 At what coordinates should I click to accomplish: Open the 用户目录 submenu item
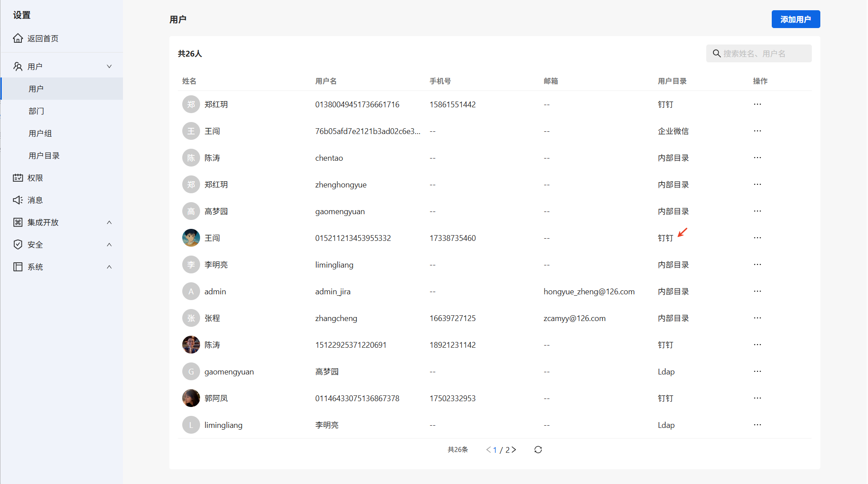[x=44, y=155]
